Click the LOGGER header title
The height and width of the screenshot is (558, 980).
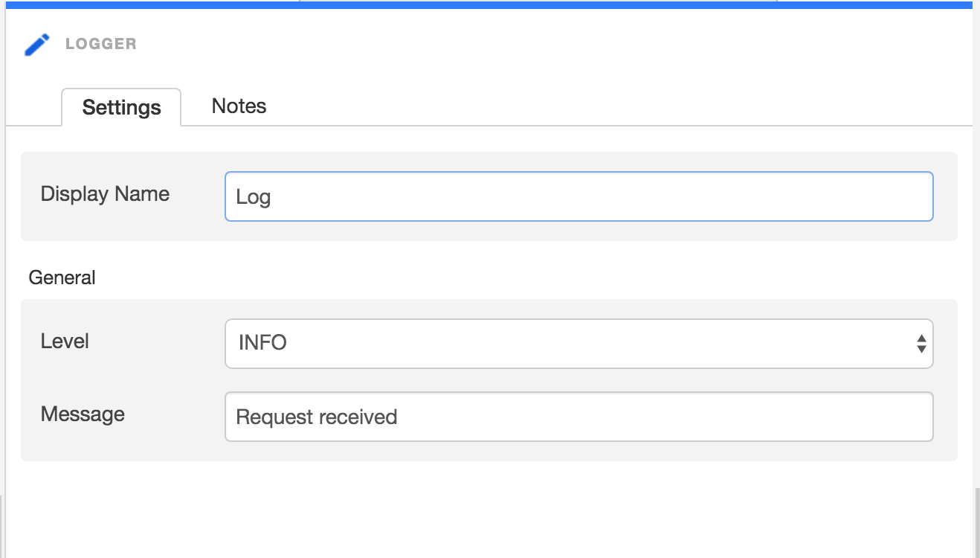pyautogui.click(x=101, y=44)
